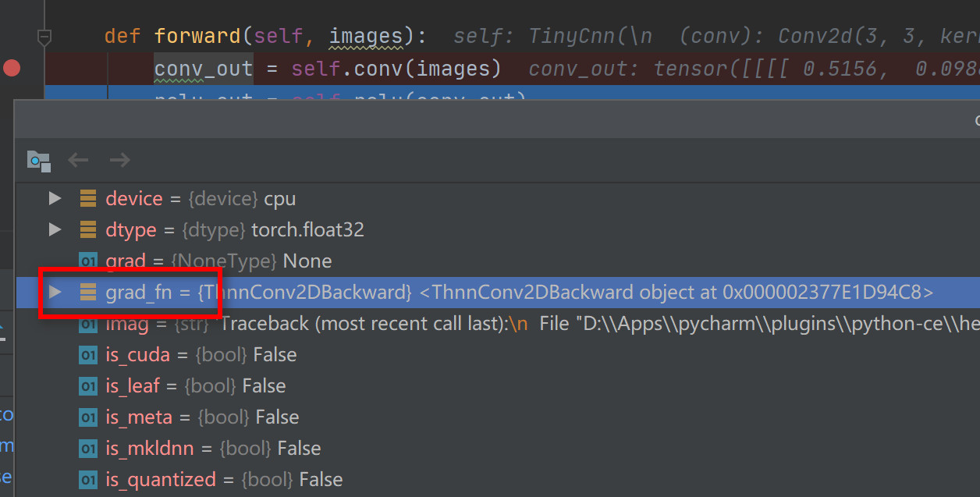This screenshot has width=980, height=497.
Task: Expand the grad_fn variable node
Action: 55,292
